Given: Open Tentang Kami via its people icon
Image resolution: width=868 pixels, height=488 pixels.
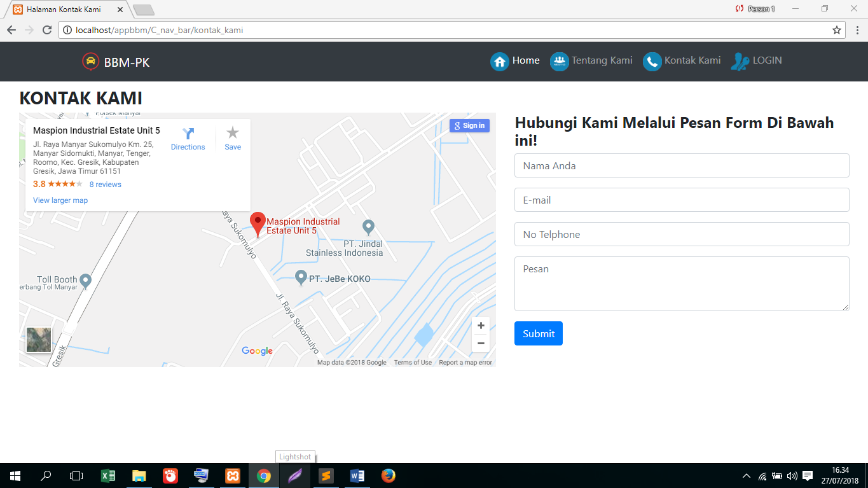Looking at the screenshot, I should pyautogui.click(x=560, y=61).
